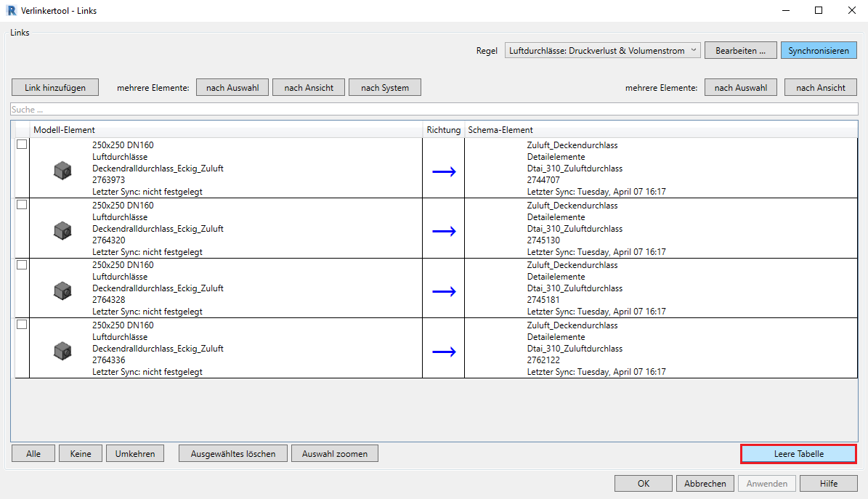
Task: Click the blue direction arrow in the first row
Action: [x=444, y=171]
